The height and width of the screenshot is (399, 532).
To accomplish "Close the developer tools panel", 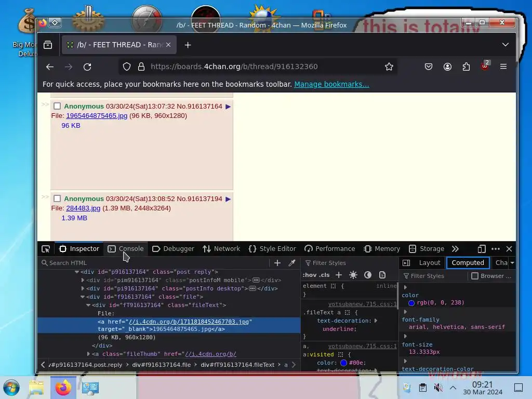I will pos(509,249).
